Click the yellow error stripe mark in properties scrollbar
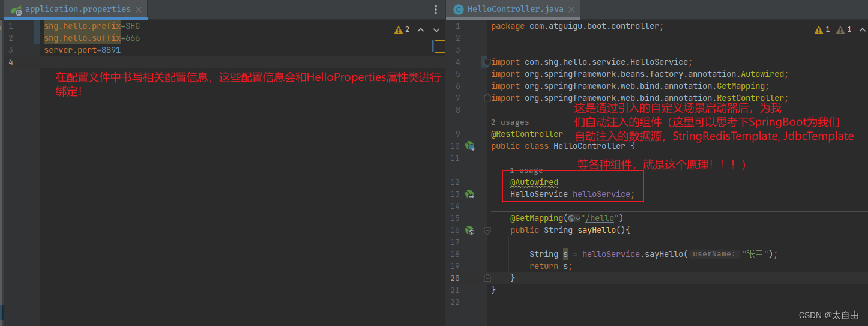The image size is (868, 326). click(439, 41)
